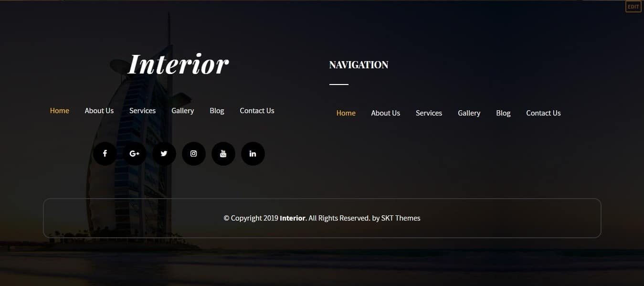This screenshot has width=644, height=286.
Task: Select Home under the Navigation heading
Action: click(x=346, y=113)
